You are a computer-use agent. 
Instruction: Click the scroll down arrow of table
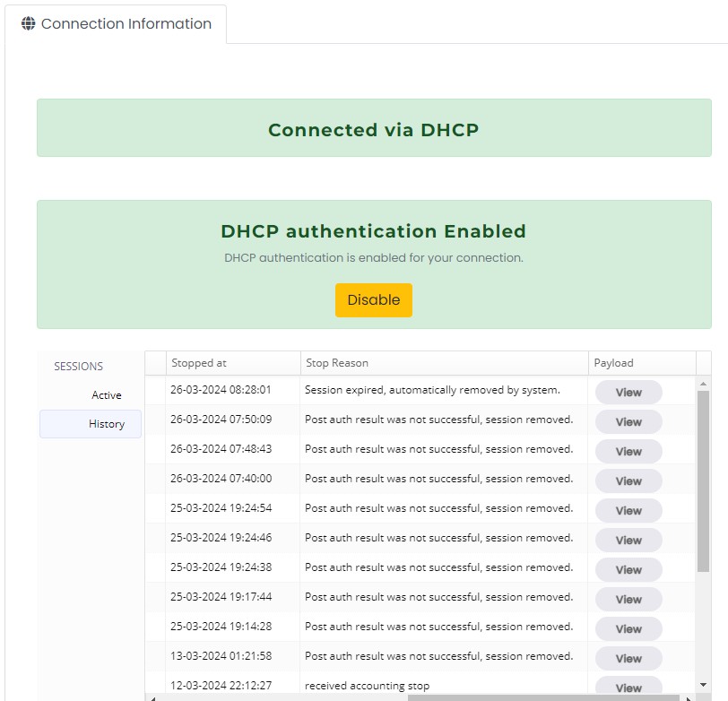pyautogui.click(x=704, y=686)
